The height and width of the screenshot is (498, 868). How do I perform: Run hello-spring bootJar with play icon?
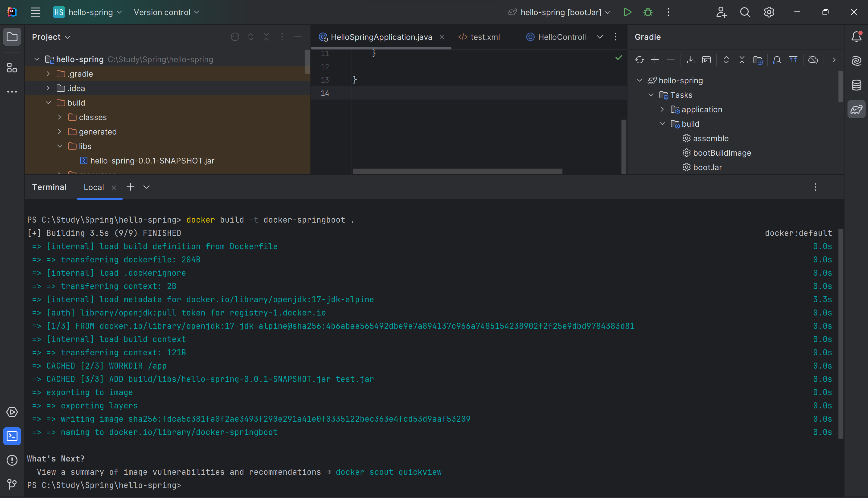pyautogui.click(x=627, y=12)
